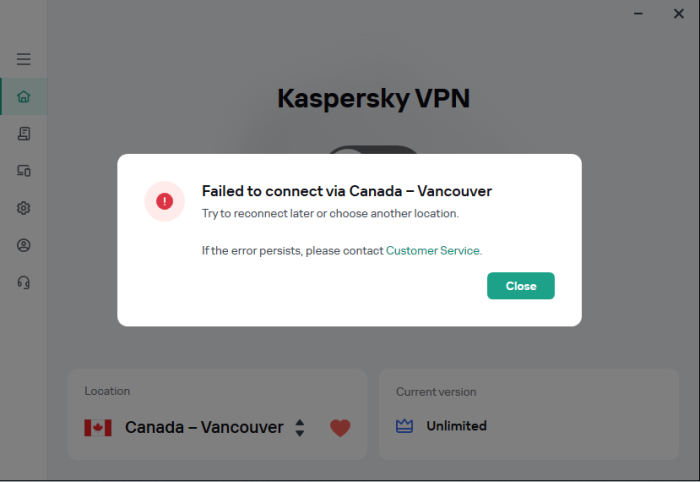The image size is (700, 482).
Task: Close the Kaspersky VPN window
Action: [679, 14]
